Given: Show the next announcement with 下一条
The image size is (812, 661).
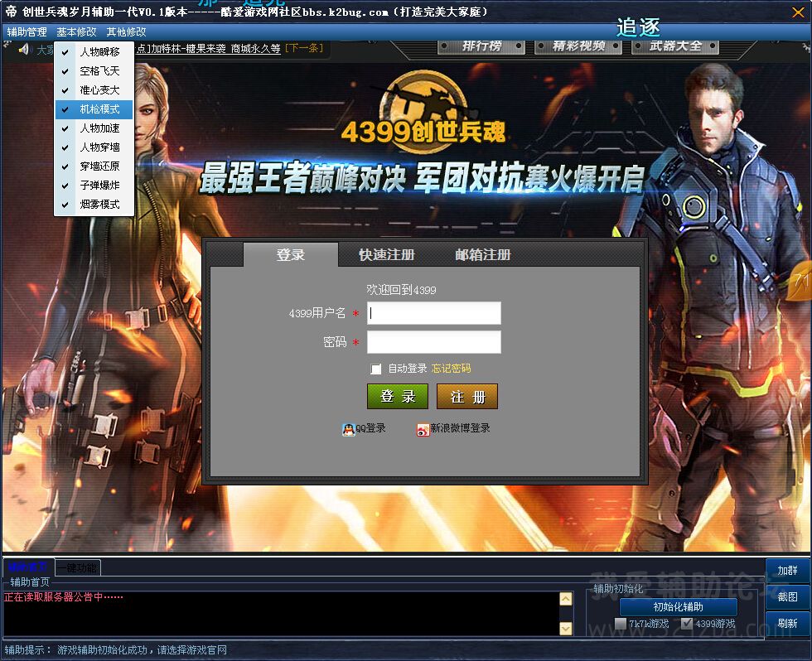Looking at the screenshot, I should (304, 49).
